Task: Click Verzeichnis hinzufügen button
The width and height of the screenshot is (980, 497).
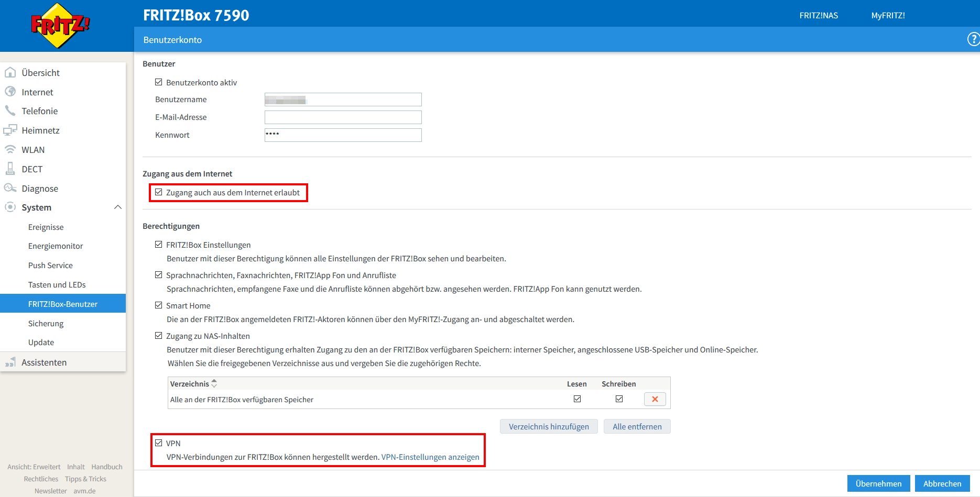Action: [549, 426]
